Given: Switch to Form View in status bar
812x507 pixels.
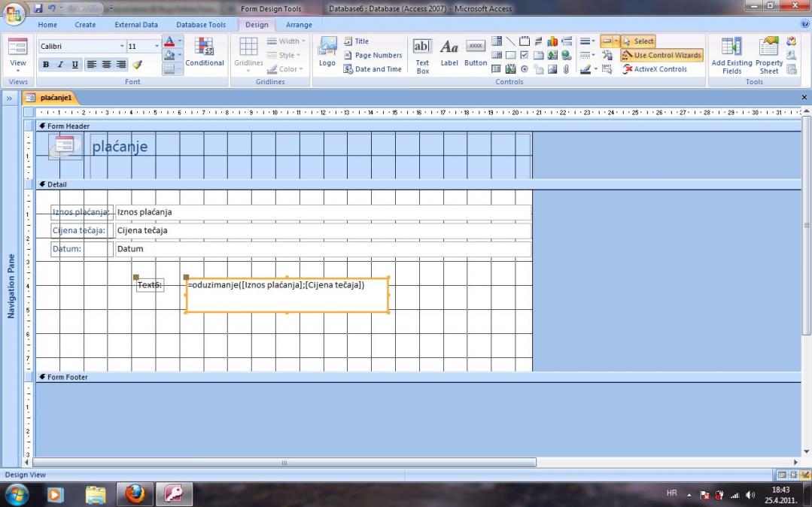Looking at the screenshot, I should pos(781,475).
